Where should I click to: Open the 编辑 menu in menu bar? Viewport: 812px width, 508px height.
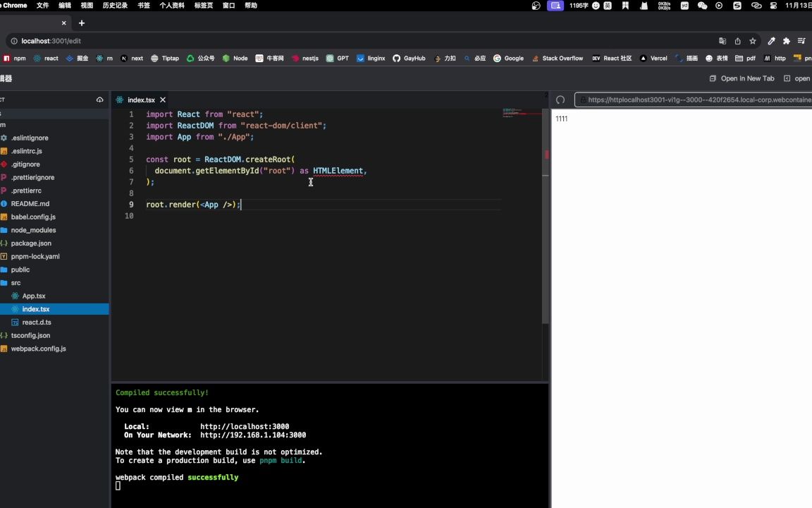[65, 5]
